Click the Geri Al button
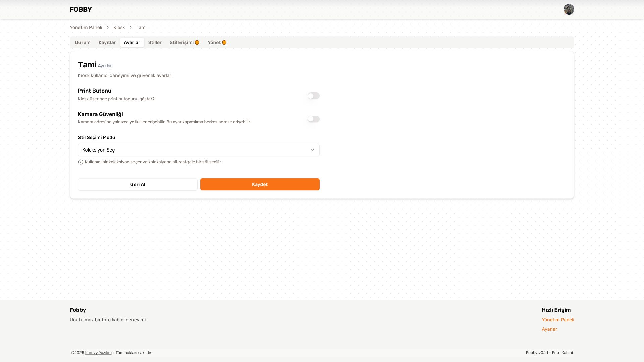Viewport: 644px width, 362px height. [138, 185]
